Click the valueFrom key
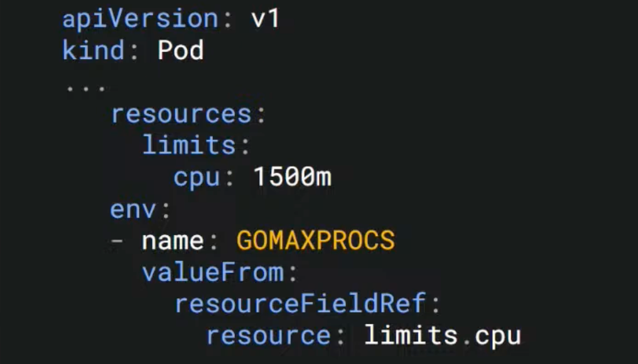This screenshot has height=364, width=638. point(214,272)
